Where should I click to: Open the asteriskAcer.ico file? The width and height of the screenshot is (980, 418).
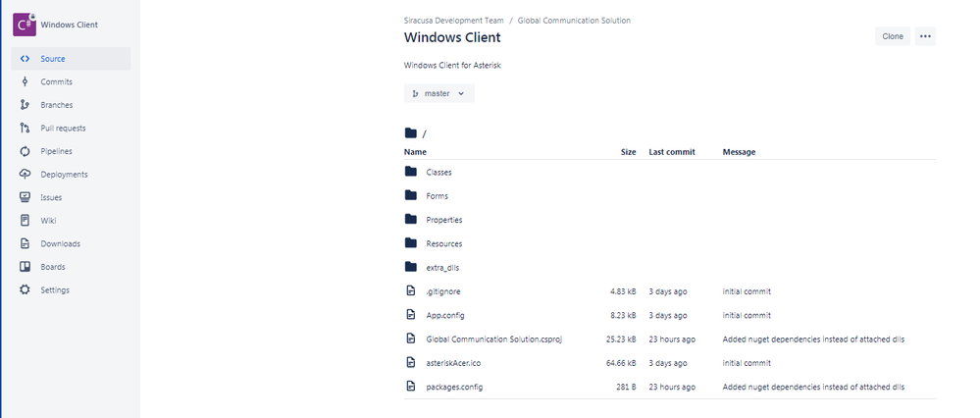tap(453, 363)
